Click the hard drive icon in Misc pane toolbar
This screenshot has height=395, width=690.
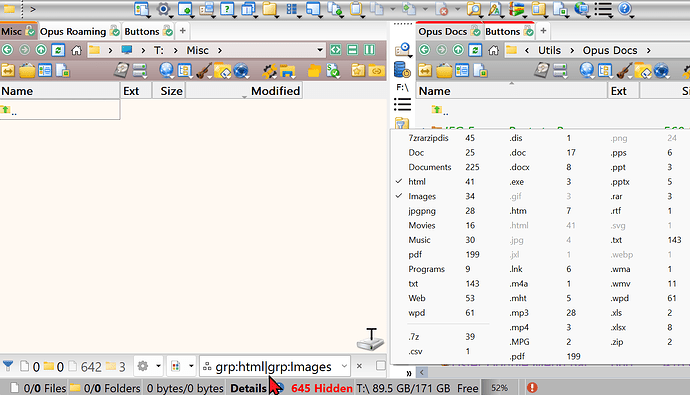(x=121, y=70)
